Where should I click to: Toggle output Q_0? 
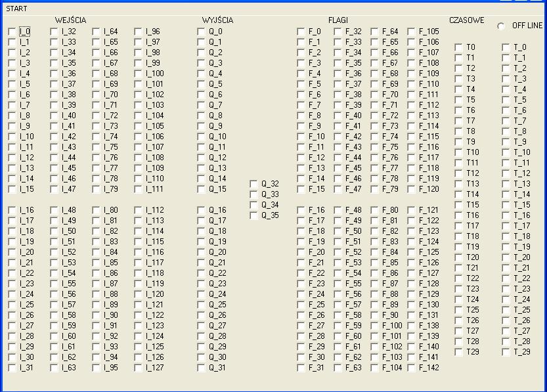pyautogui.click(x=201, y=32)
